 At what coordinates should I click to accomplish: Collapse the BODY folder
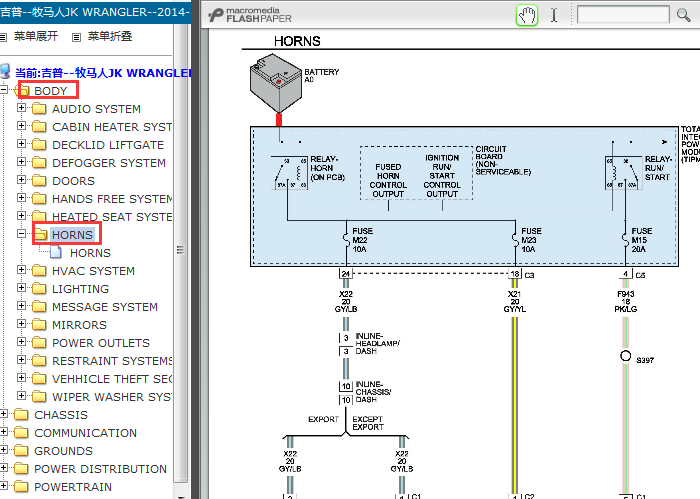(4, 90)
